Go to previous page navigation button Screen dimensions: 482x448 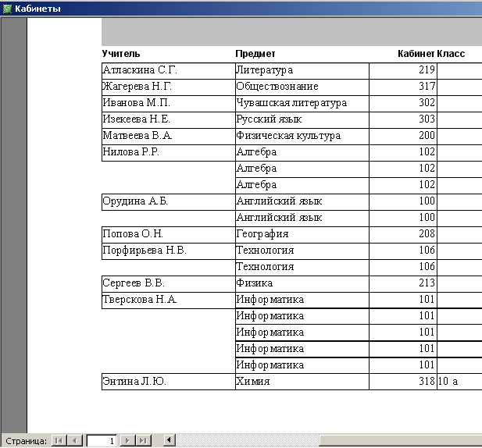pyautogui.click(x=75, y=441)
